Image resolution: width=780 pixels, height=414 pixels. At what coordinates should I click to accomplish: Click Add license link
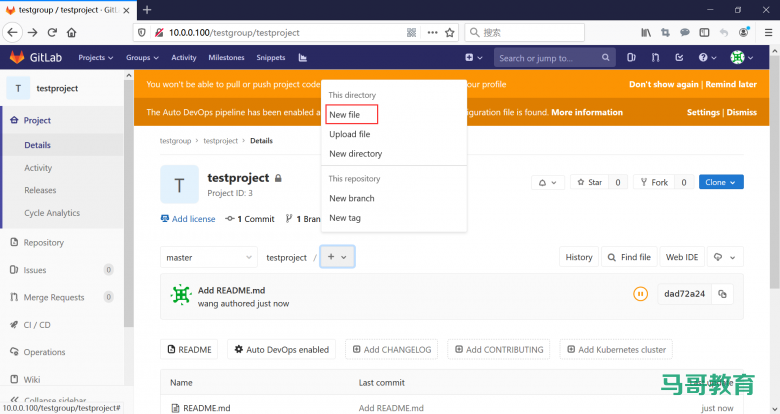(x=188, y=219)
